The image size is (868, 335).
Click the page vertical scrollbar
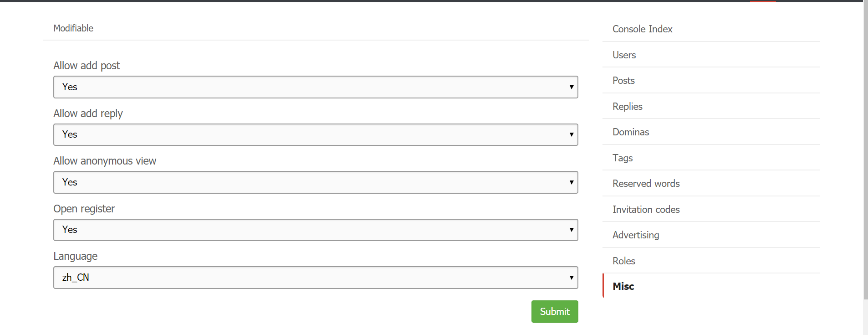[x=865, y=150]
